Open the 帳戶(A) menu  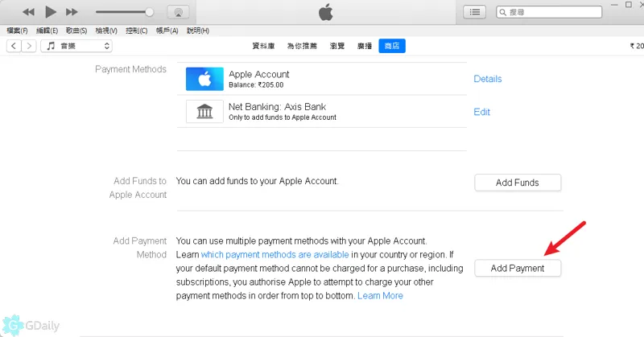point(167,31)
